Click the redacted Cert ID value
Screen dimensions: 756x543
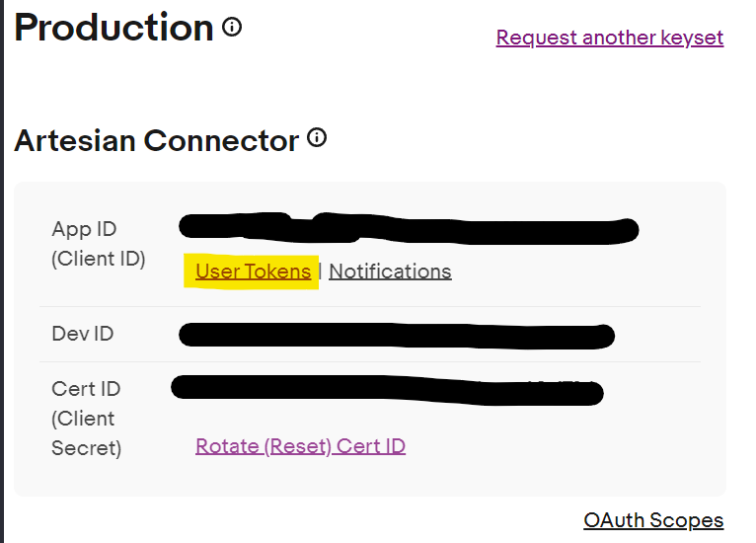click(x=387, y=388)
